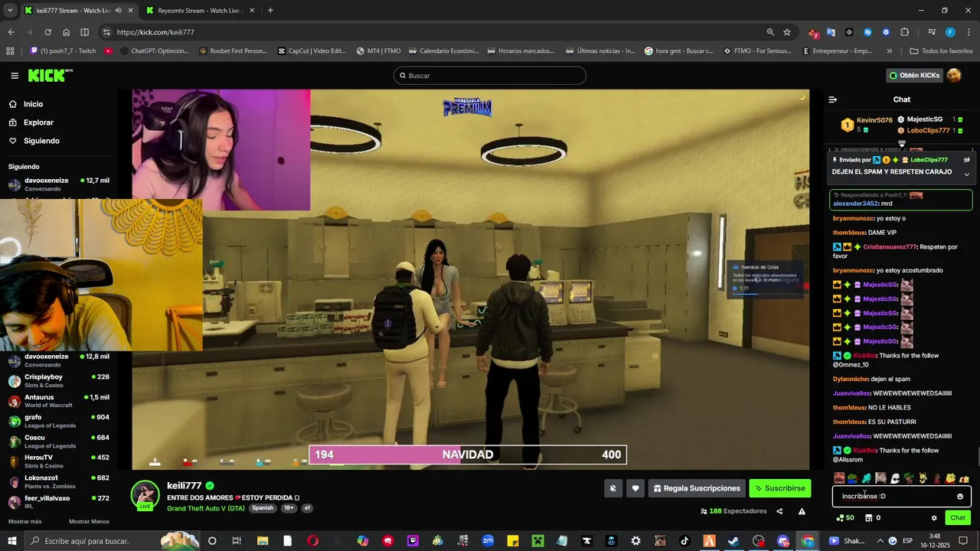Open the emoji picker in chat input
980x551 pixels.
[960, 497]
